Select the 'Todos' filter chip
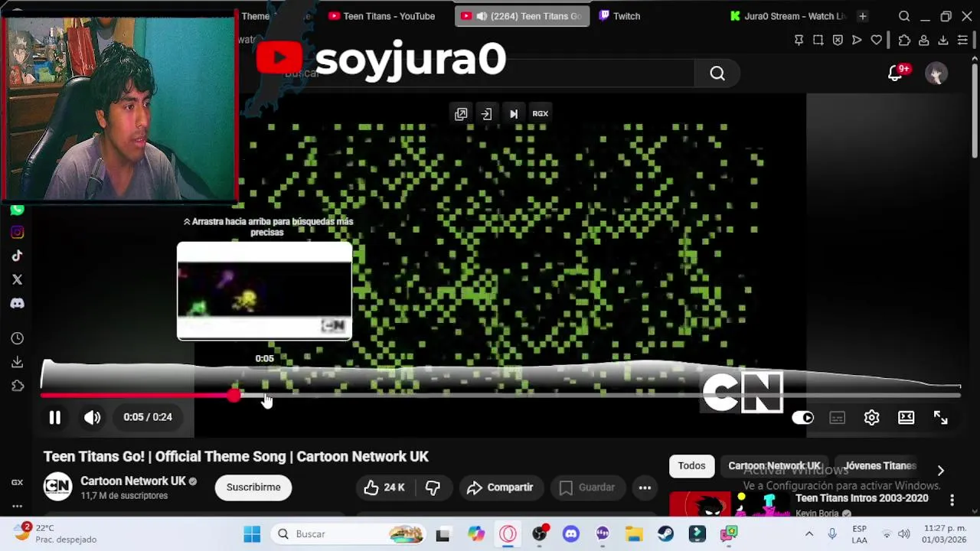980x551 pixels. 691,466
